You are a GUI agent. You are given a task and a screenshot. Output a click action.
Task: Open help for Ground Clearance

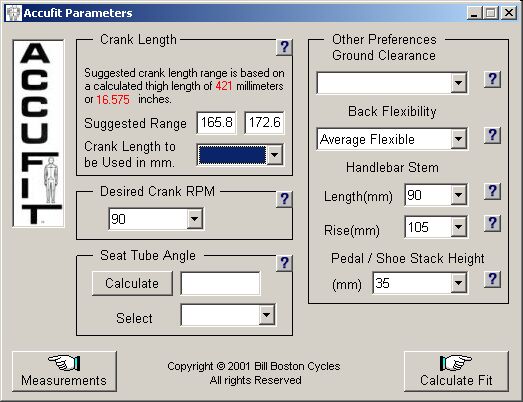point(492,79)
